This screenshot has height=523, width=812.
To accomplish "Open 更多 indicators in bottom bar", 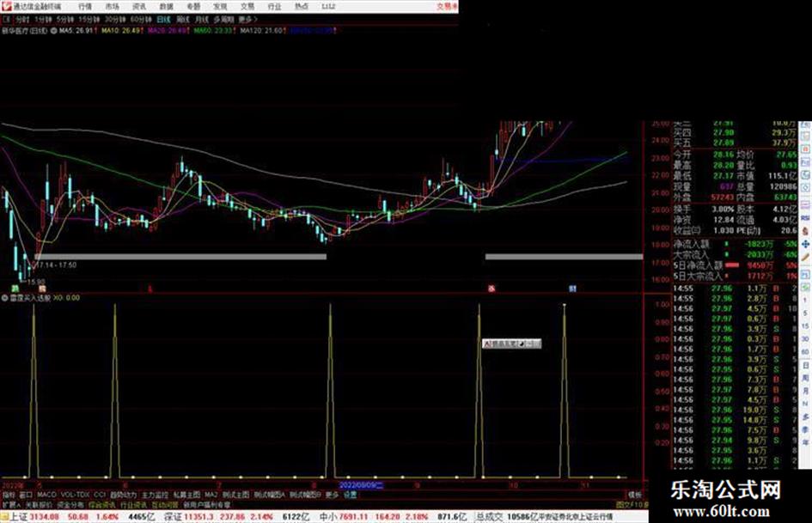I will point(332,496).
